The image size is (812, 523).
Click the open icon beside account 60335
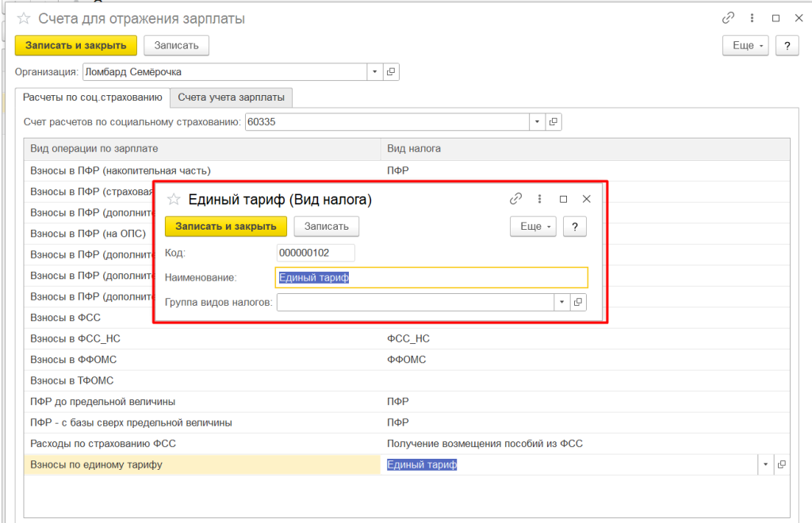click(x=553, y=122)
